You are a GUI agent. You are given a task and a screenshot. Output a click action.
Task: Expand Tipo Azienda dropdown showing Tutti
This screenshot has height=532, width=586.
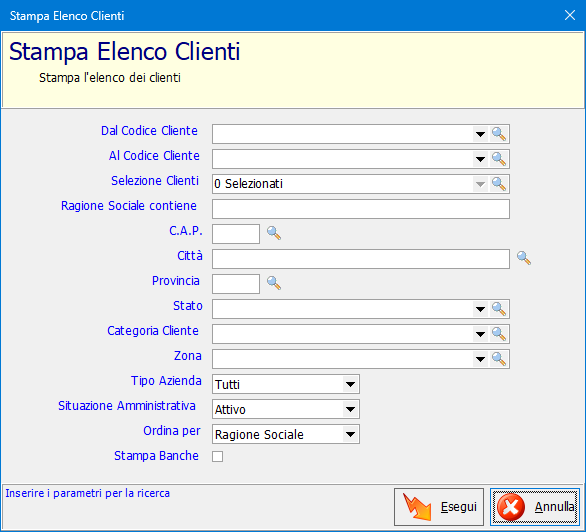point(350,384)
